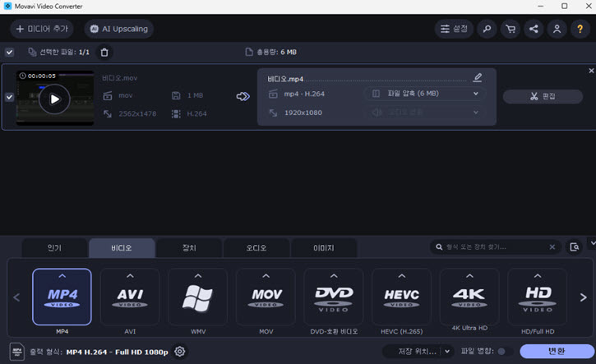Switch to the Video (비디오) tab
Viewport: 596px width, 364px height.
point(122,247)
